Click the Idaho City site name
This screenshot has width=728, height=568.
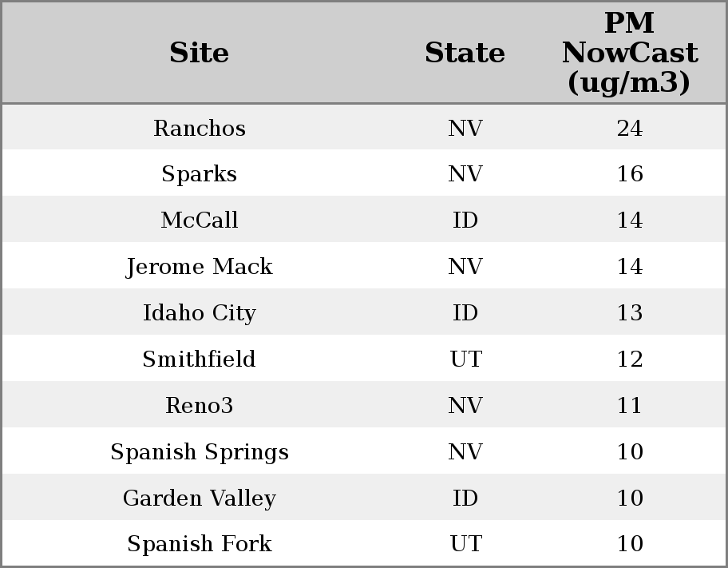200,313
